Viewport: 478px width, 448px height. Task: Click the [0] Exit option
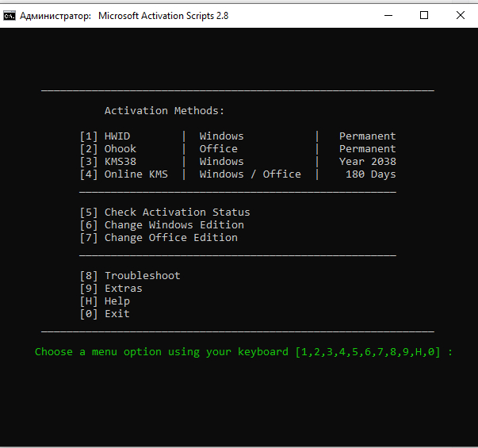[x=105, y=314]
